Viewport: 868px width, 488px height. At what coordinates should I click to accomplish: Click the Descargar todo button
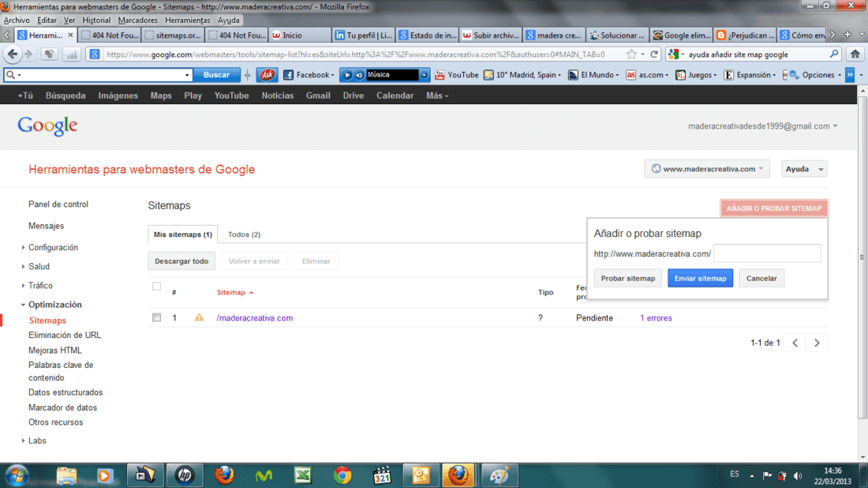(x=181, y=261)
